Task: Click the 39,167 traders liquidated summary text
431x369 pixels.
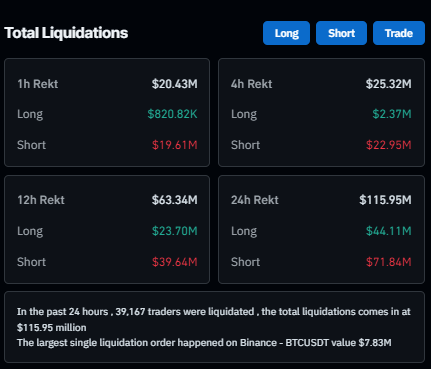Action: (214, 319)
